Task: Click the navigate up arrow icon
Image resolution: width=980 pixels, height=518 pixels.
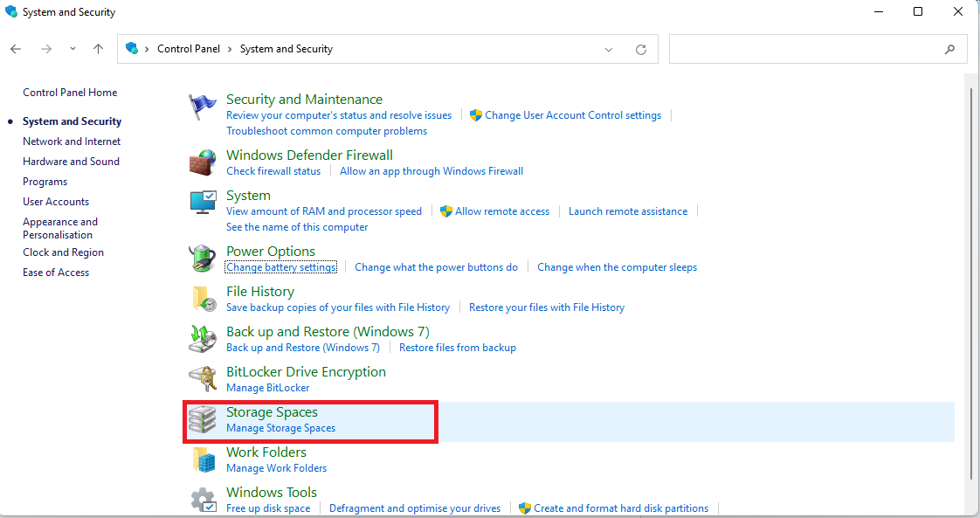Action: point(98,49)
